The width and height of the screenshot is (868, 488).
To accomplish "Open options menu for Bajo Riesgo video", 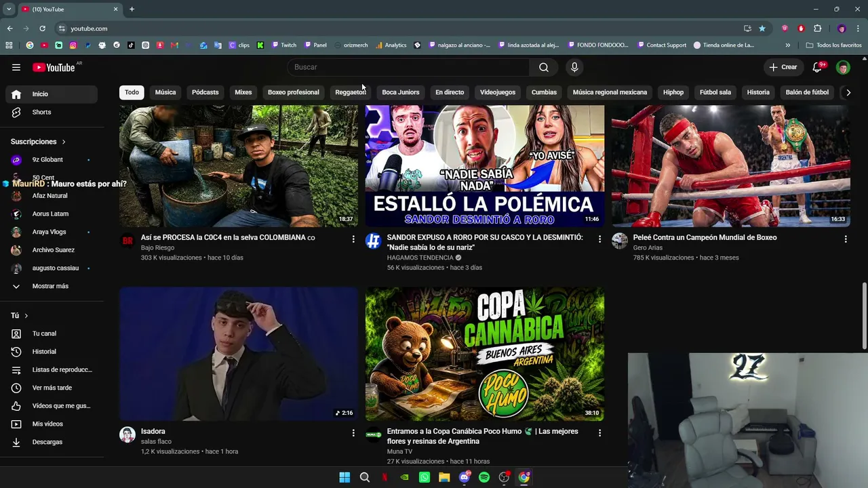I will tap(353, 239).
